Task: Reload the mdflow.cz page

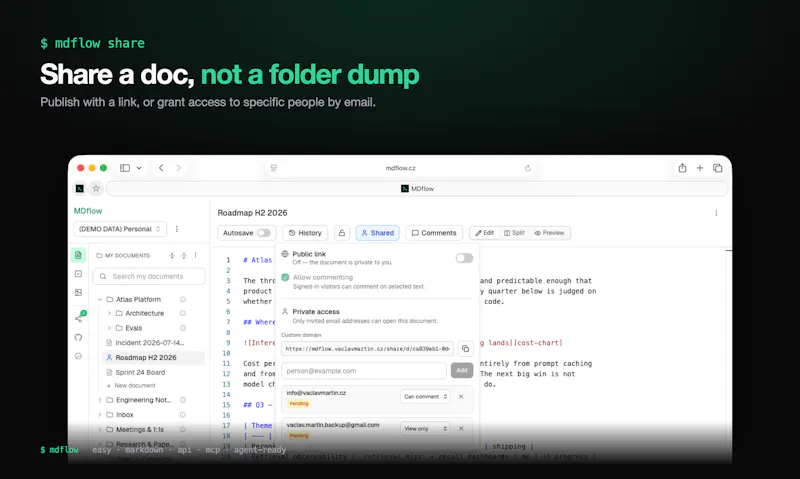Action: click(x=528, y=168)
